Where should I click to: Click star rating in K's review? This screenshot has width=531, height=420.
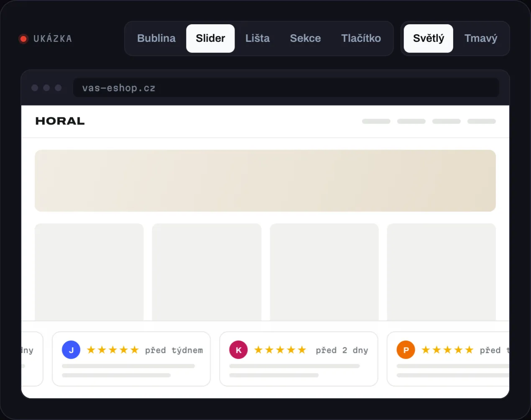coord(280,350)
